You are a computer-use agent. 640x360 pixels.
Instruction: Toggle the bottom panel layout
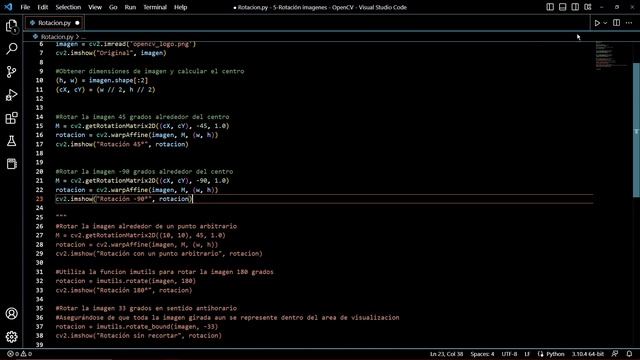[562, 7]
